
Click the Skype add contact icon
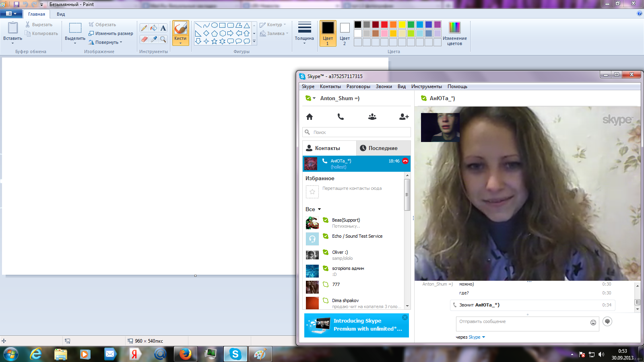[404, 117]
